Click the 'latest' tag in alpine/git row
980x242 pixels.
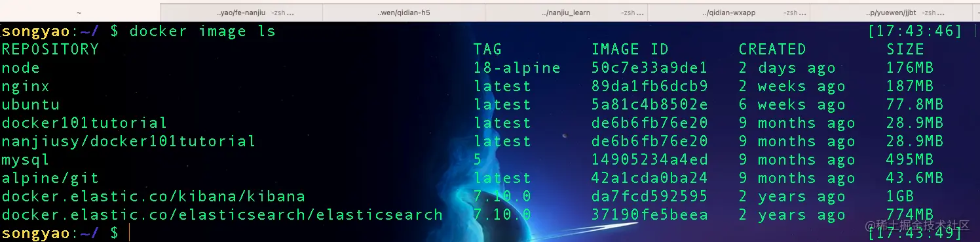click(x=502, y=178)
